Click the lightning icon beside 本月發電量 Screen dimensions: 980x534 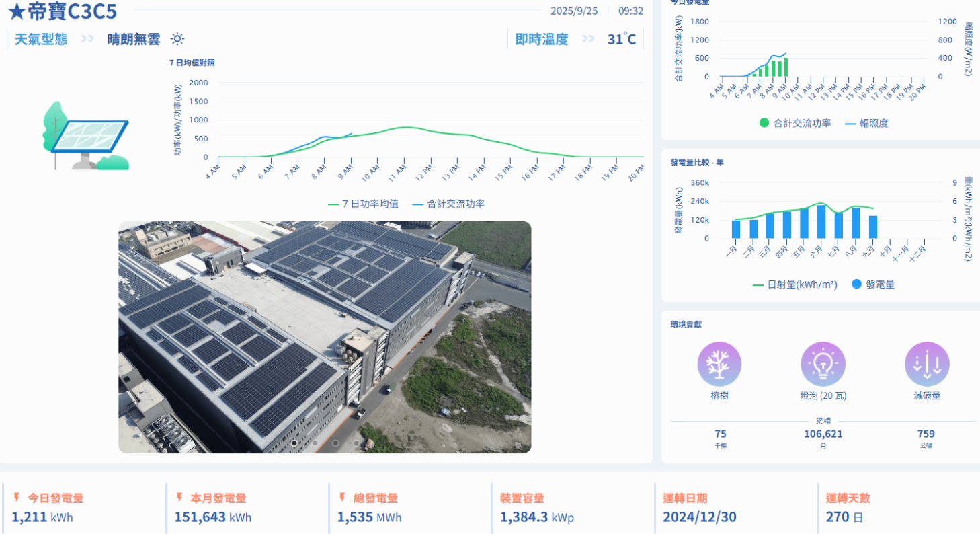point(179,498)
